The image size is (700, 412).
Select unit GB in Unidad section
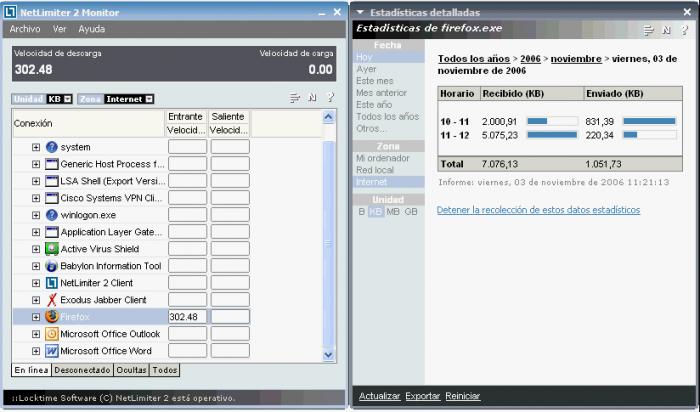tap(411, 212)
